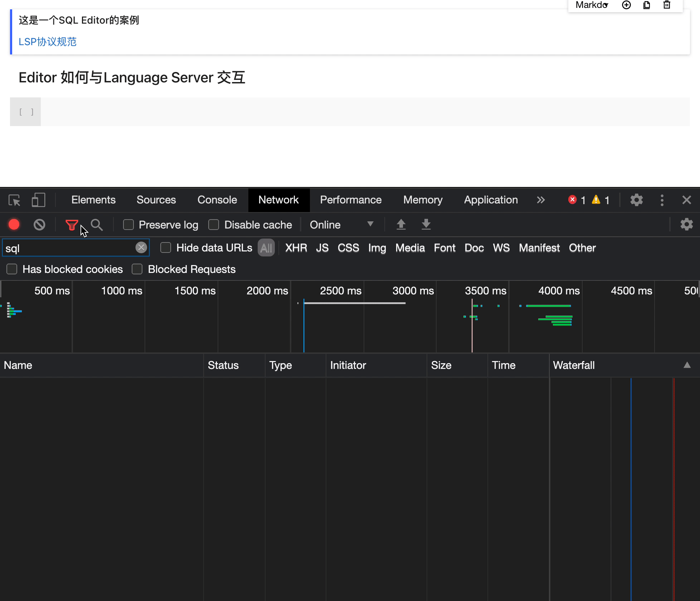Toggle the device toolbar icon
The image size is (700, 601).
[39, 200]
